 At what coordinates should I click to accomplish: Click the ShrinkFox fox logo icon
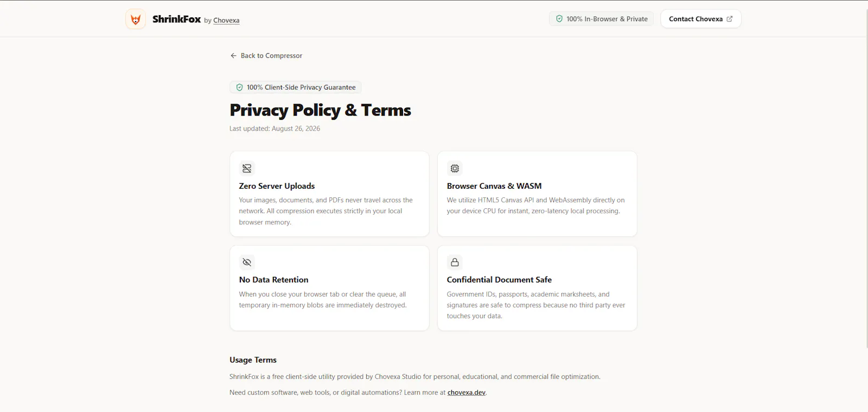136,19
